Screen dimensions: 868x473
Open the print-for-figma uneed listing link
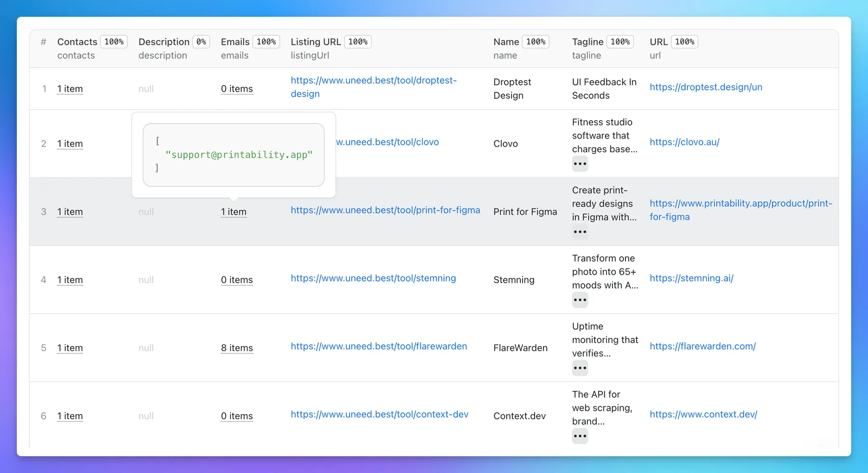[x=385, y=210]
